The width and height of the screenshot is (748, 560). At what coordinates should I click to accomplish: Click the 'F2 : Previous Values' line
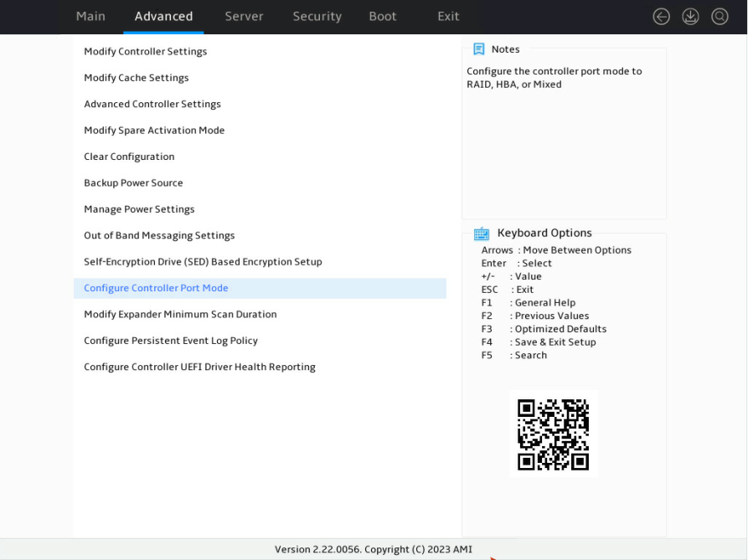534,316
